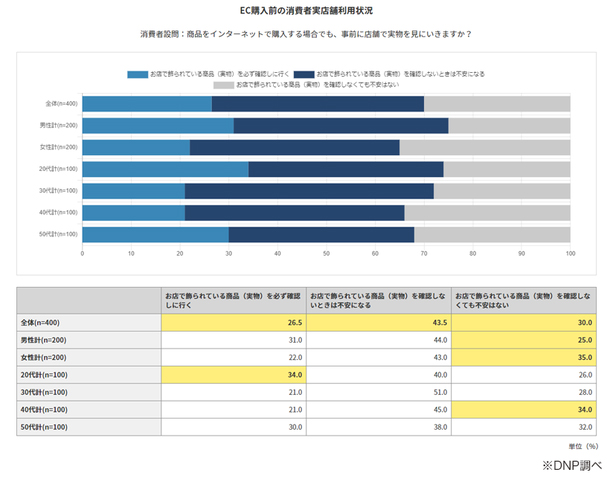Click the gray segment of 女性計 bar
The height and width of the screenshot is (478, 610).
484,147
